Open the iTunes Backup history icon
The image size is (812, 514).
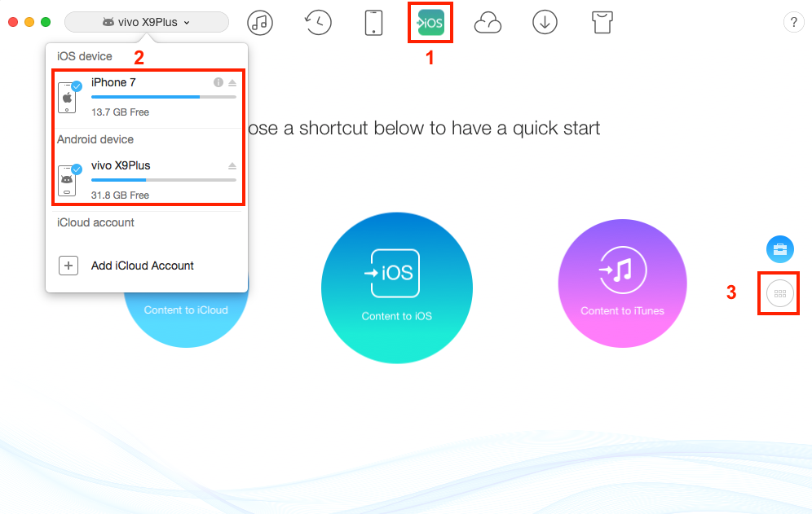317,23
